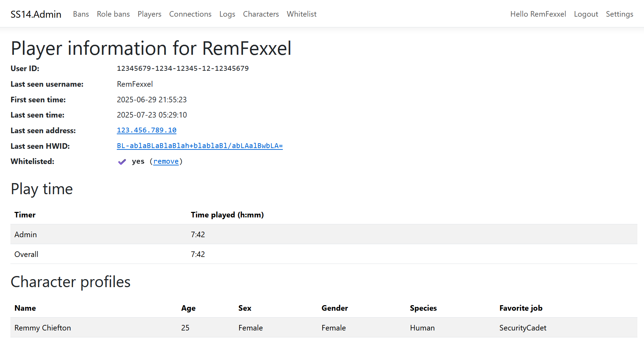Select the Remmy Chiefton character row
644x344 pixels.
(323, 328)
